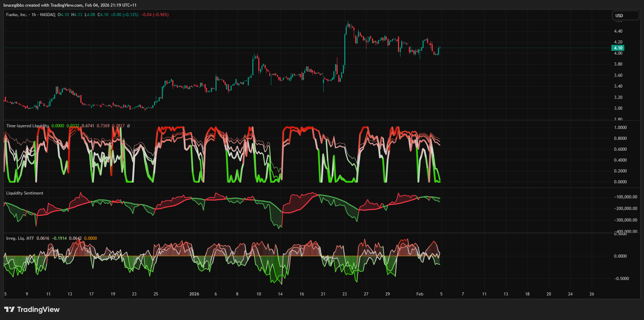Viewport: 644px width, 320px height.
Task: Click the green 0.0332 Time-layered Liquidity value
Action: (x=73, y=126)
